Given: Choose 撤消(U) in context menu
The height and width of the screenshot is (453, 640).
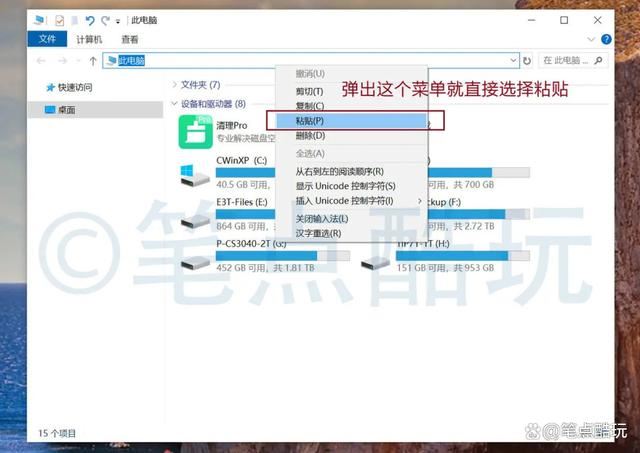Looking at the screenshot, I should (x=351, y=74).
